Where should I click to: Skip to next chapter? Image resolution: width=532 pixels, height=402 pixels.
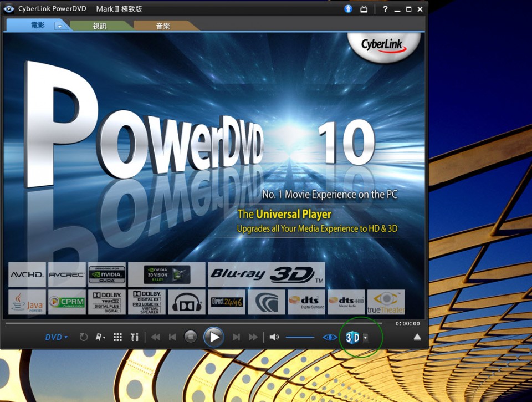[x=236, y=337]
